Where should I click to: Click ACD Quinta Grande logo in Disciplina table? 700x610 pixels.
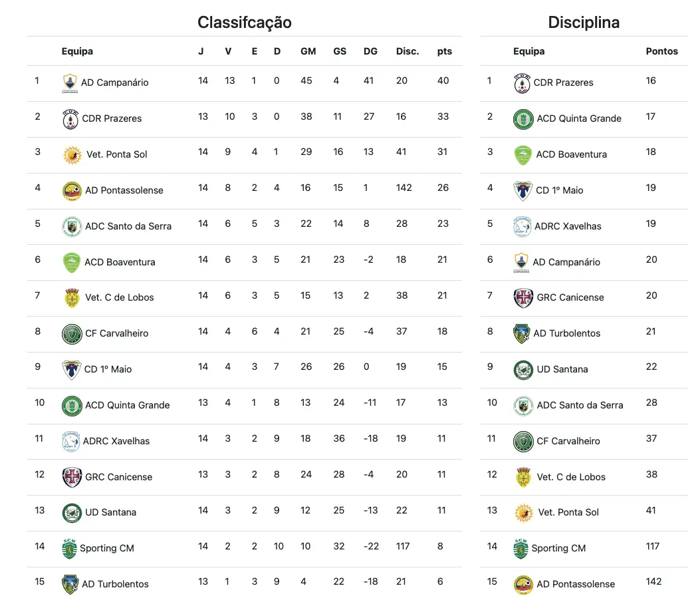coord(523,119)
